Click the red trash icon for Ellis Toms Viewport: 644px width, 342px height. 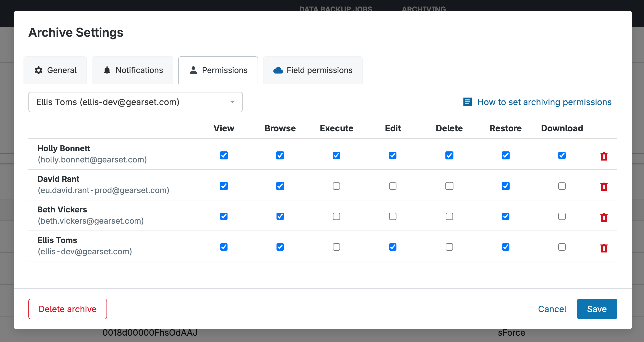click(x=604, y=248)
